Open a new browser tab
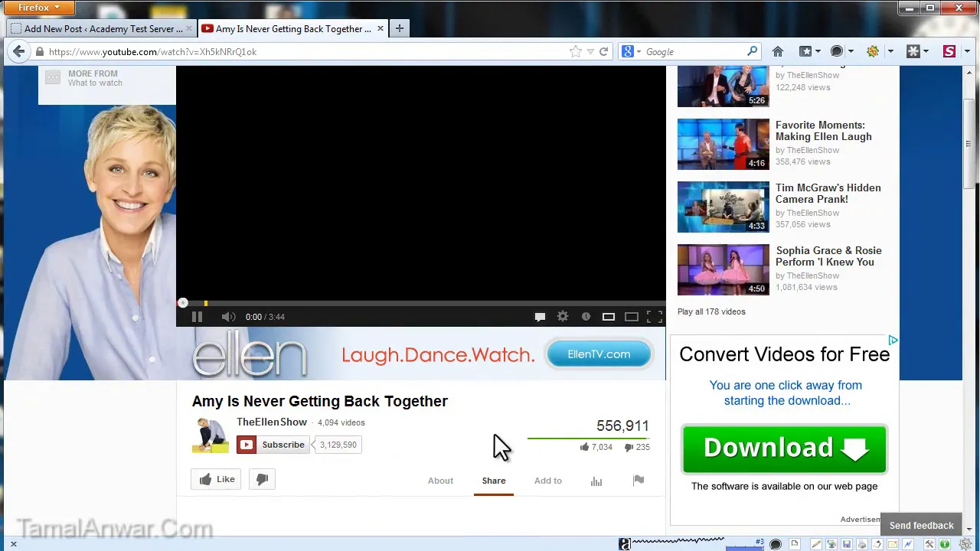 click(x=399, y=28)
